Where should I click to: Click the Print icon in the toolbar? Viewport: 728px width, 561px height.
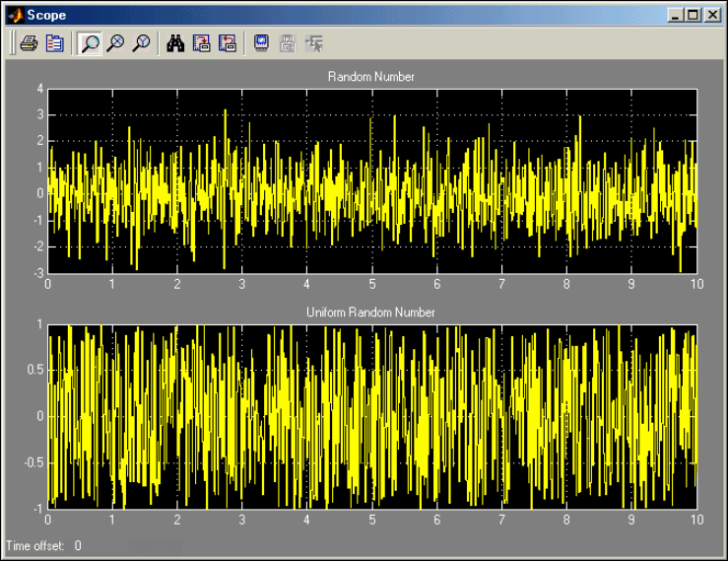29,43
